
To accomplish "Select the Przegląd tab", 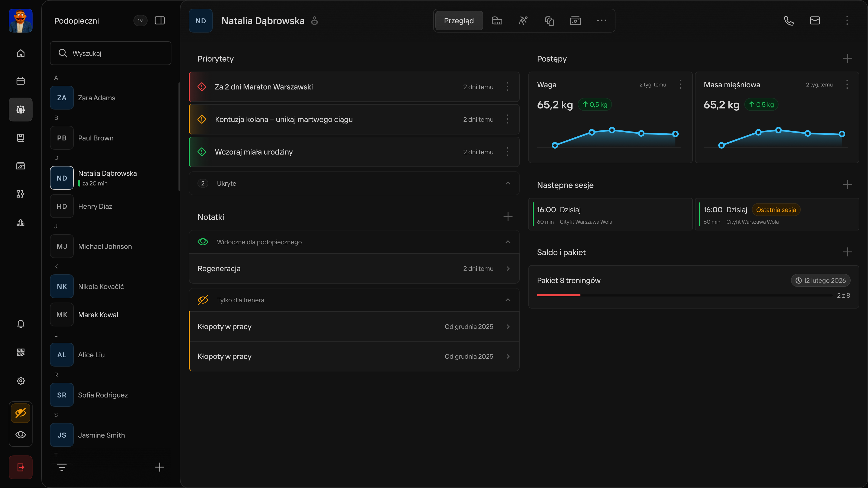I will (x=459, y=21).
